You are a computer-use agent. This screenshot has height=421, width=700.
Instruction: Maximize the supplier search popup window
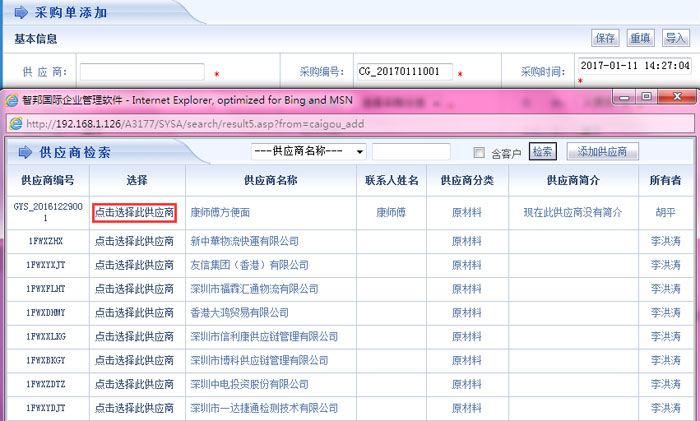click(647, 97)
